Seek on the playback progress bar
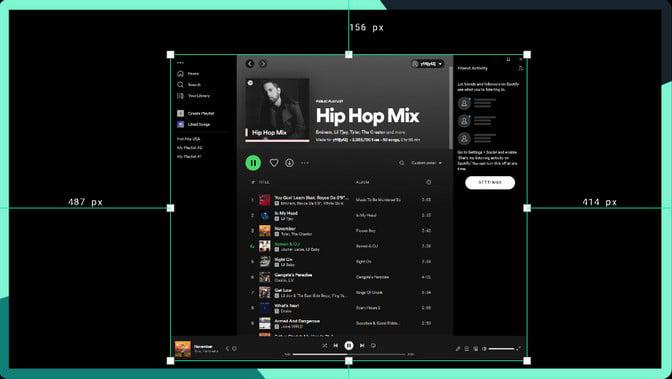This screenshot has width=672, height=379. (349, 355)
